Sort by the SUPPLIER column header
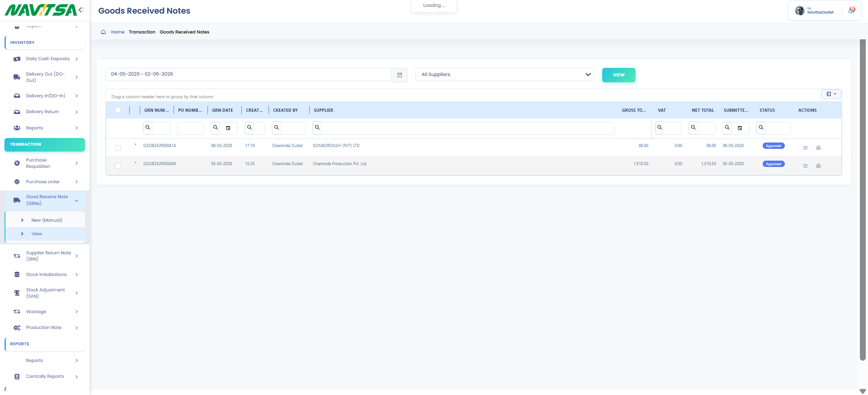 click(x=324, y=110)
